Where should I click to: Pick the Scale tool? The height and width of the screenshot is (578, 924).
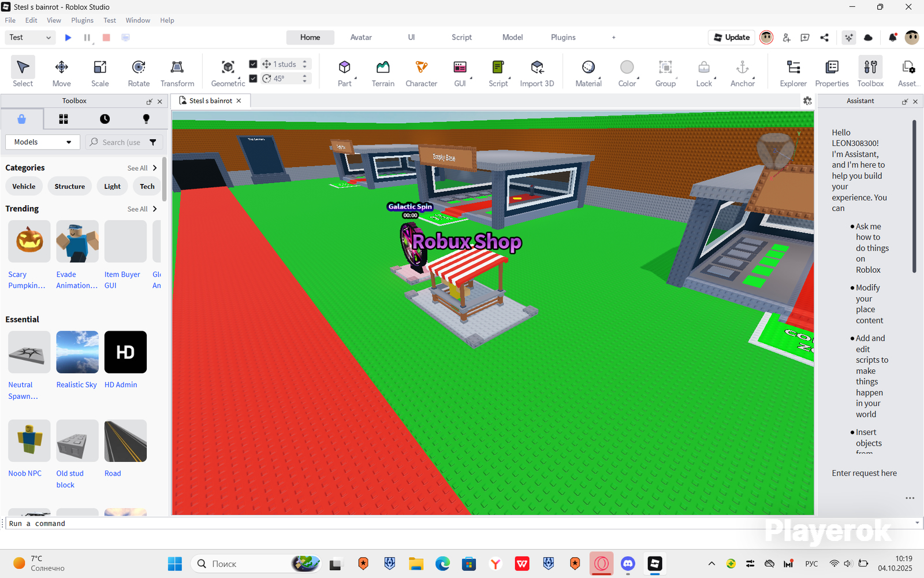[100, 72]
